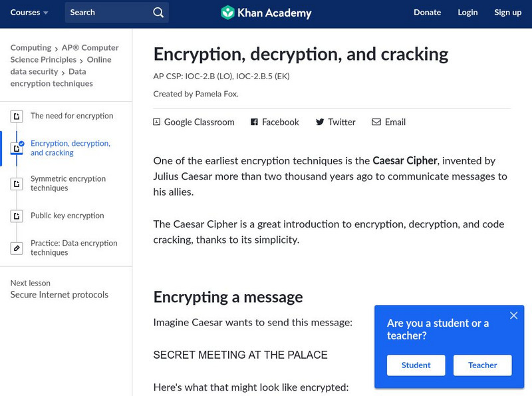The width and height of the screenshot is (532, 396).
Task: Click the Google Classroom share icon
Action: (x=157, y=122)
